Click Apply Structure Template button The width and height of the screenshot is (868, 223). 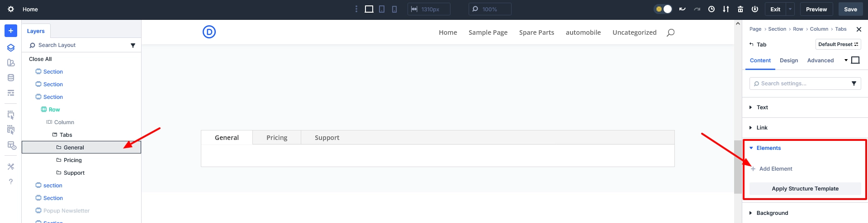point(805,189)
